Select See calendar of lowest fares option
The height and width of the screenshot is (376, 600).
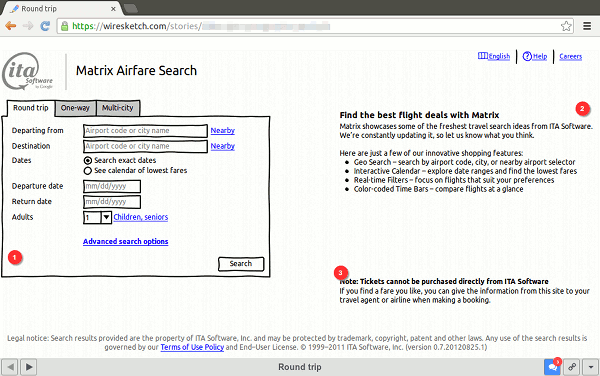pyautogui.click(x=88, y=171)
